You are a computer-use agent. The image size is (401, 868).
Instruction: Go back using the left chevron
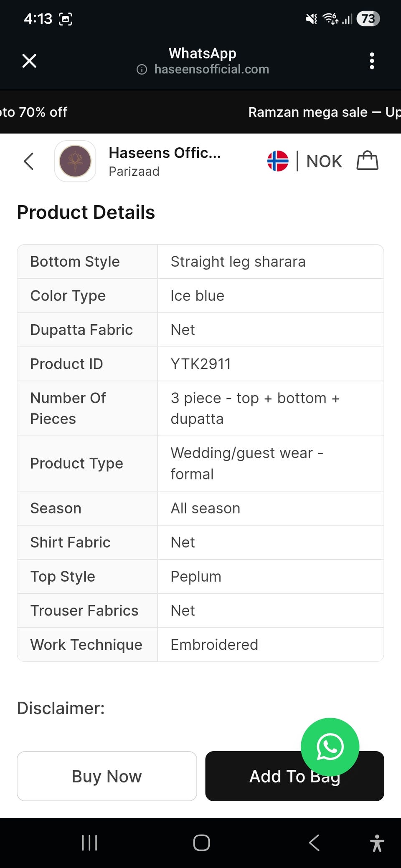[x=28, y=161]
